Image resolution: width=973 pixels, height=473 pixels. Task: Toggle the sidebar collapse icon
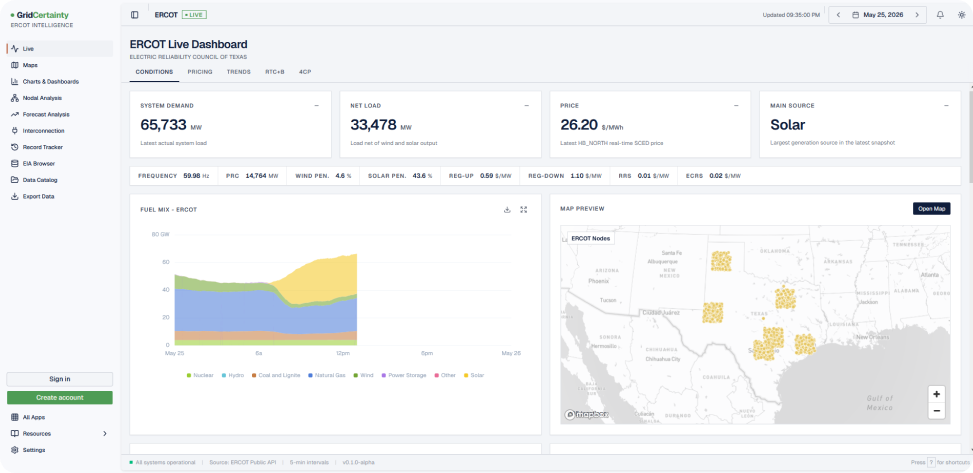(x=135, y=15)
